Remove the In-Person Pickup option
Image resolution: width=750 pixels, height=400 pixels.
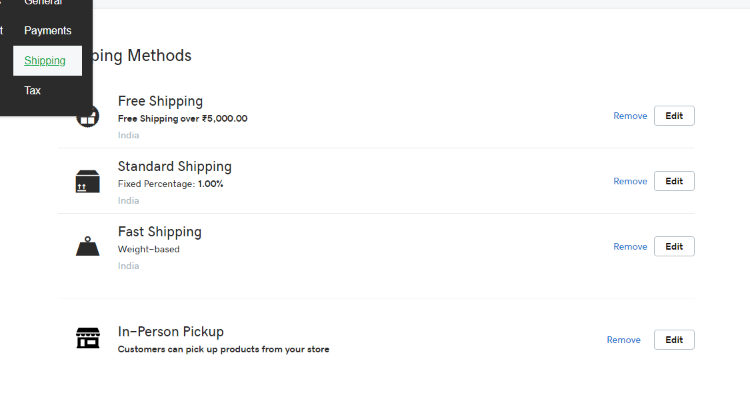point(623,340)
